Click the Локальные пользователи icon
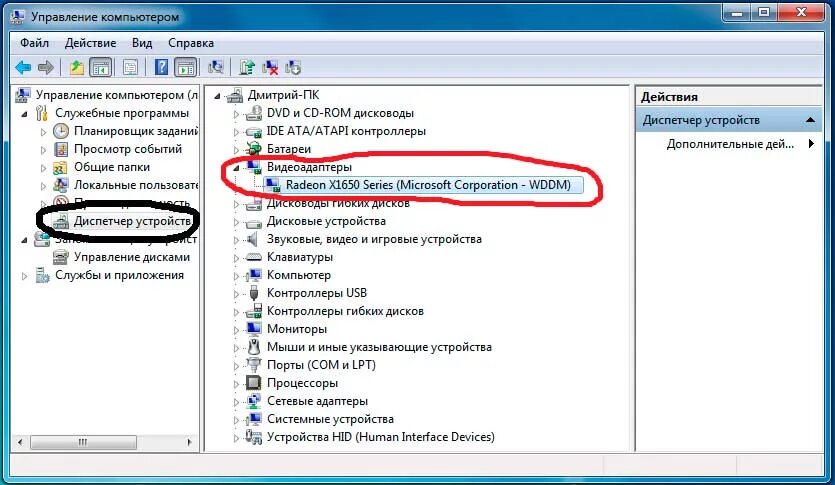The image size is (835, 485). coord(61,185)
